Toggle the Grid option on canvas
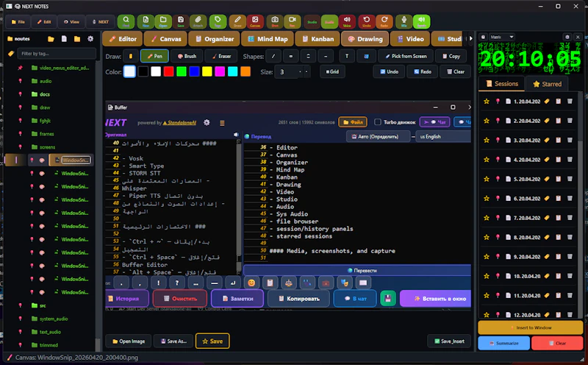 [x=332, y=71]
